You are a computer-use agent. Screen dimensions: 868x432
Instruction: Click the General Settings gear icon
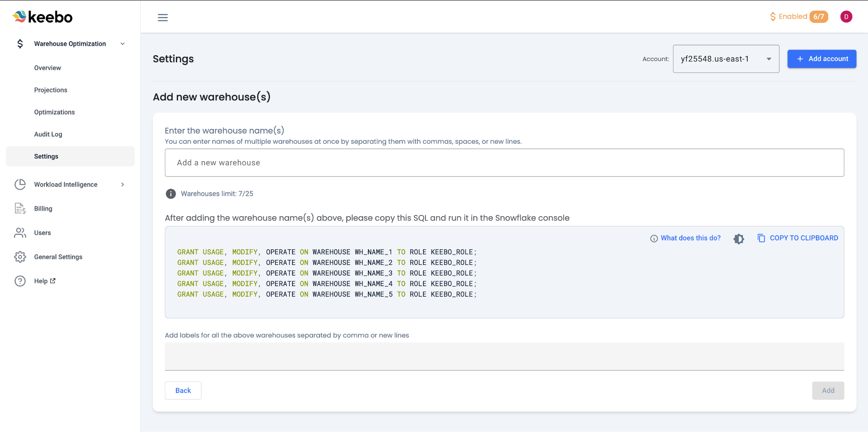20,257
